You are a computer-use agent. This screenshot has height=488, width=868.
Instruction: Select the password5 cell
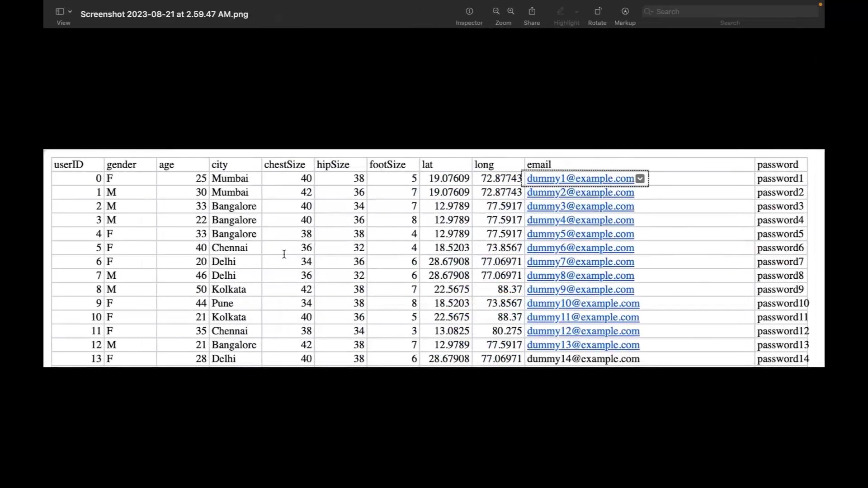pyautogui.click(x=780, y=234)
